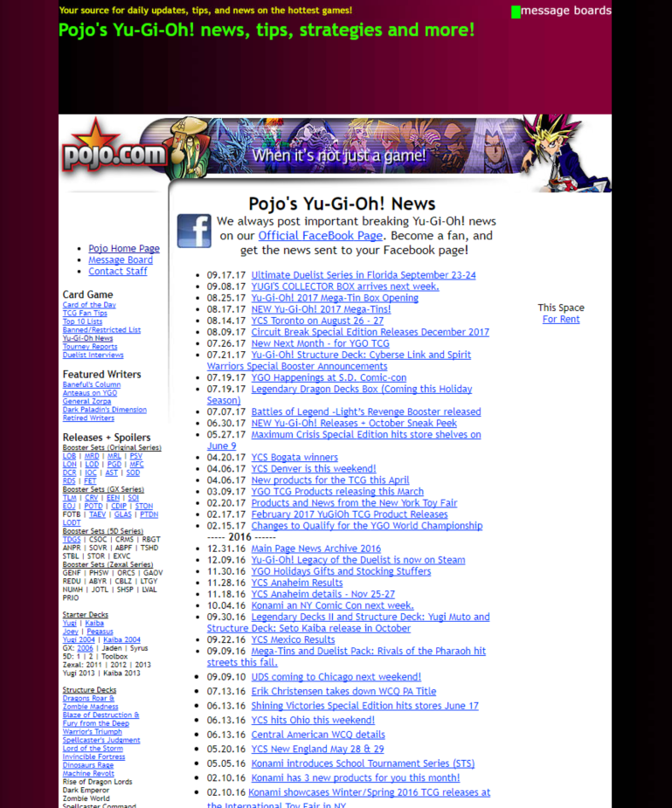The image size is (672, 808).
Task: Open the Pegasus starter deck link
Action: (100, 631)
